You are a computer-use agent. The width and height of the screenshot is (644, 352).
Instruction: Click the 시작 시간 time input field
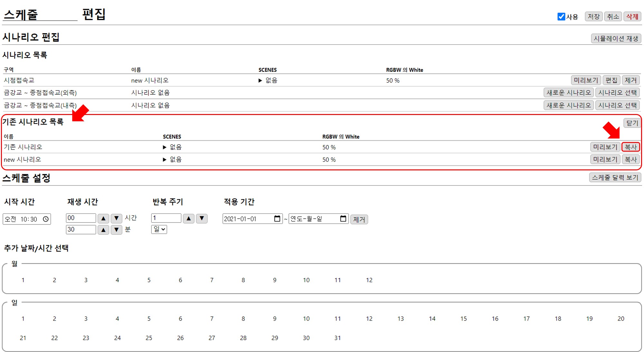27,219
